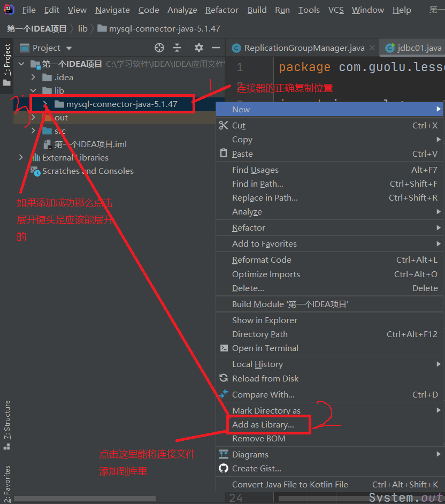This screenshot has width=445, height=504.
Task: Click lib in the breadcrumb path
Action: [x=82, y=28]
